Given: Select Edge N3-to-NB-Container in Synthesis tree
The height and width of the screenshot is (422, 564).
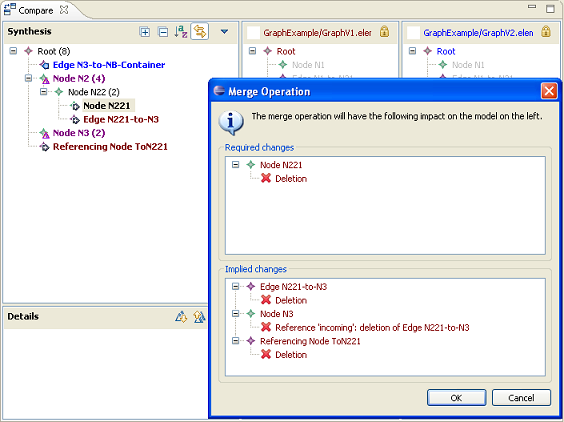Looking at the screenshot, I should pos(109,65).
